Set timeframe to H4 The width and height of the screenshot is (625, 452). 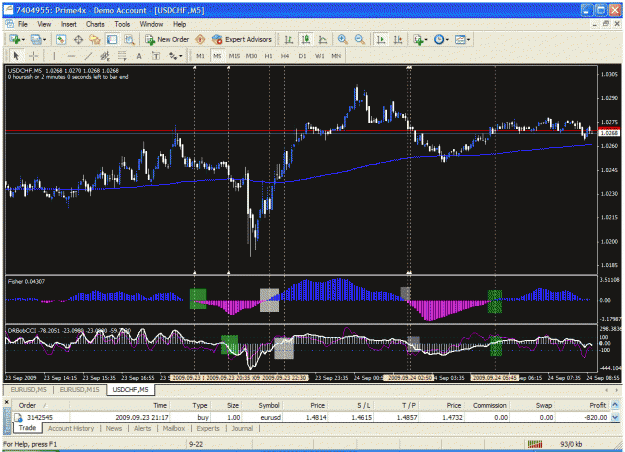coord(285,56)
